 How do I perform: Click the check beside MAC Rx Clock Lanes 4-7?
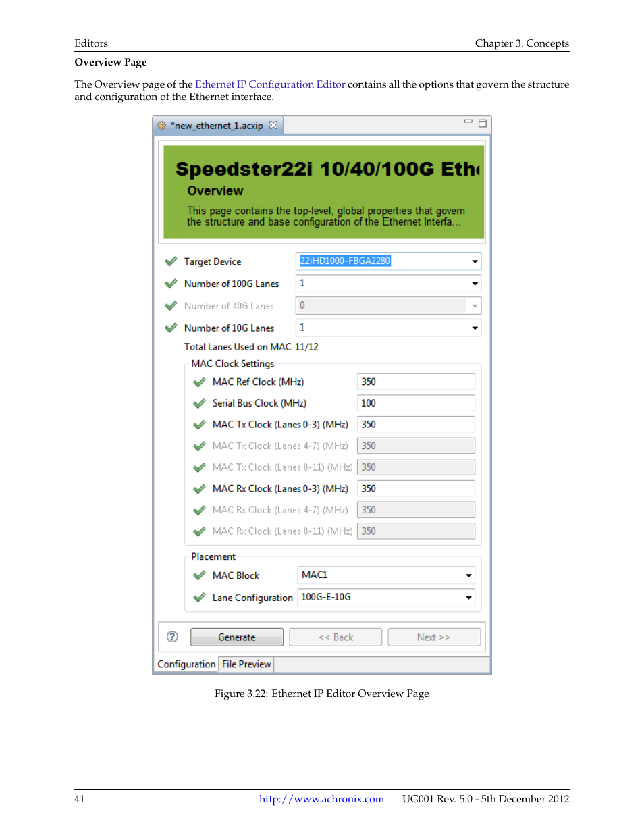coord(199,511)
